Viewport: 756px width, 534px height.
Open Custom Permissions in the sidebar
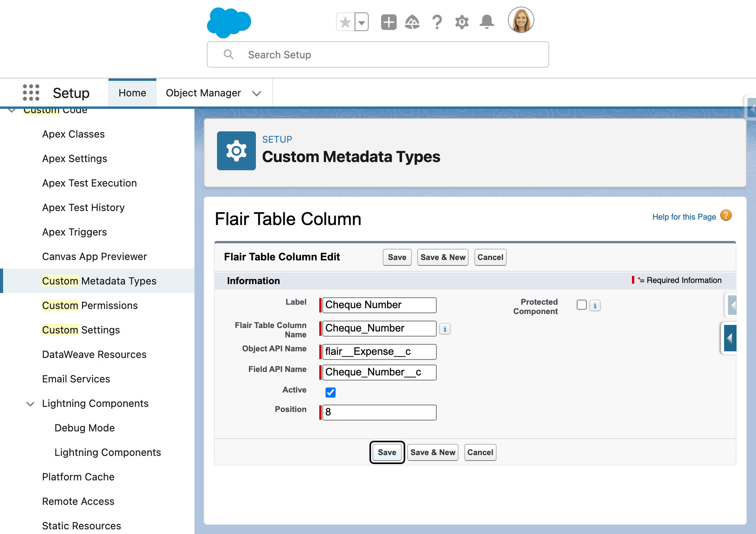[90, 305]
